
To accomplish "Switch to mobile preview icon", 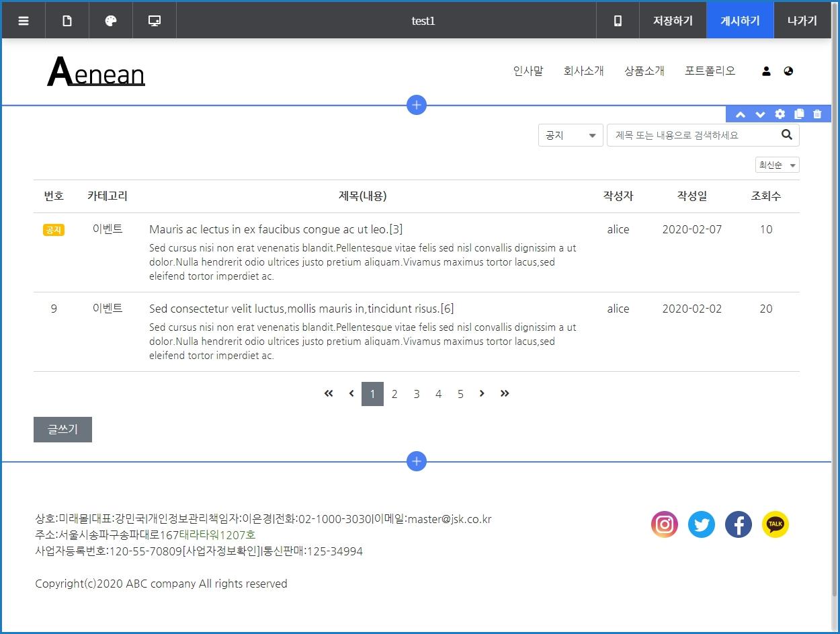I will [x=618, y=21].
